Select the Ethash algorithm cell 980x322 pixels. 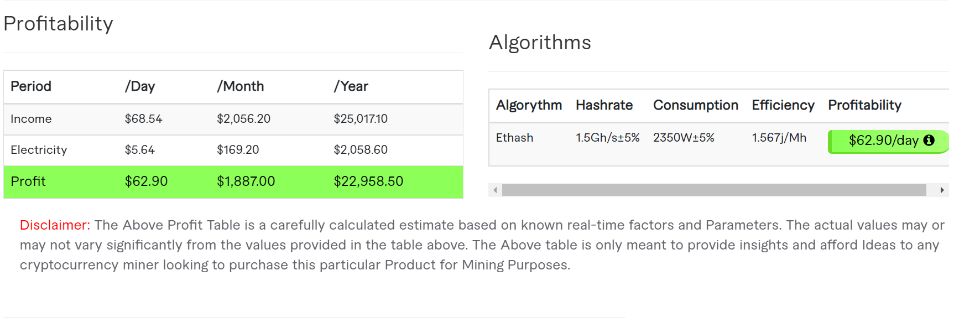tap(514, 138)
